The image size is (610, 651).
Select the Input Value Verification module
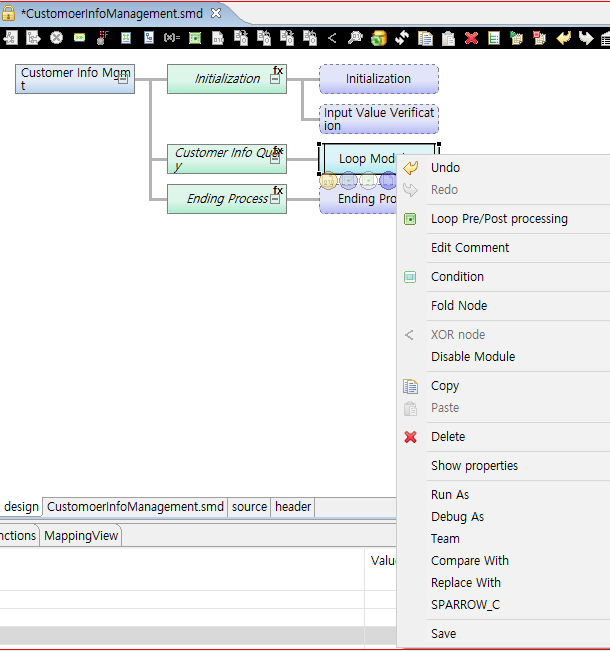(x=378, y=119)
